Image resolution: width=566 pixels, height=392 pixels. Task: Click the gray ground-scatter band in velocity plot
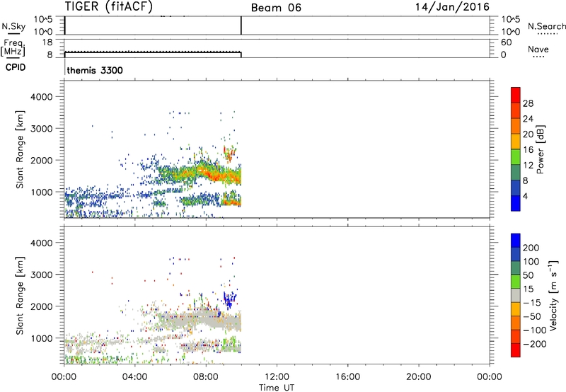click(x=202, y=321)
